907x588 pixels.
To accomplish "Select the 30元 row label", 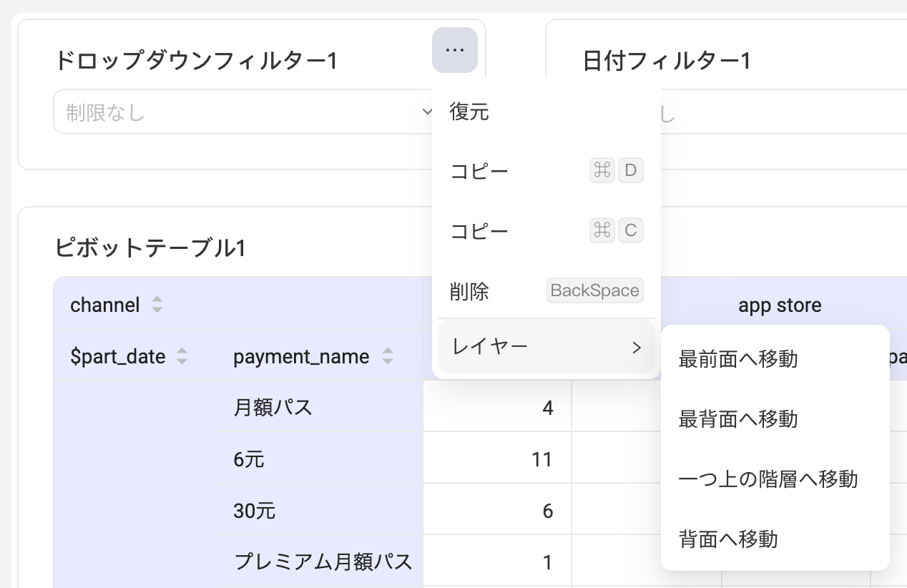I will click(254, 511).
